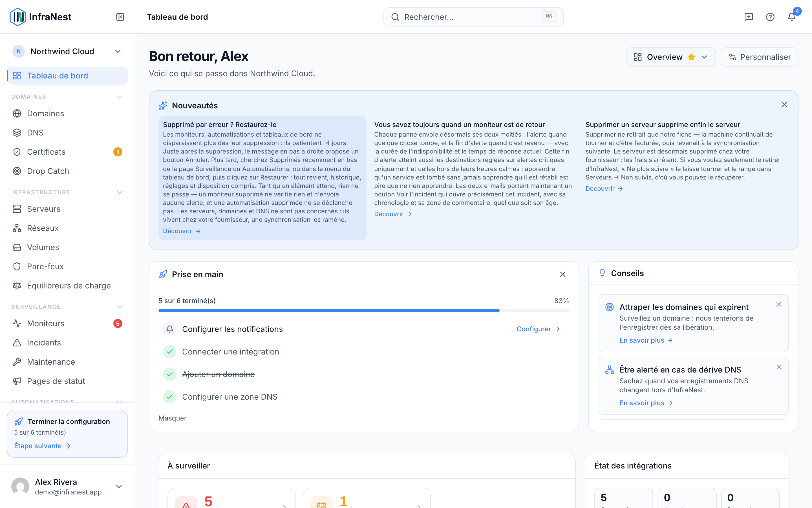Open the notifications bell icon
This screenshot has width=812, height=508.
791,17
